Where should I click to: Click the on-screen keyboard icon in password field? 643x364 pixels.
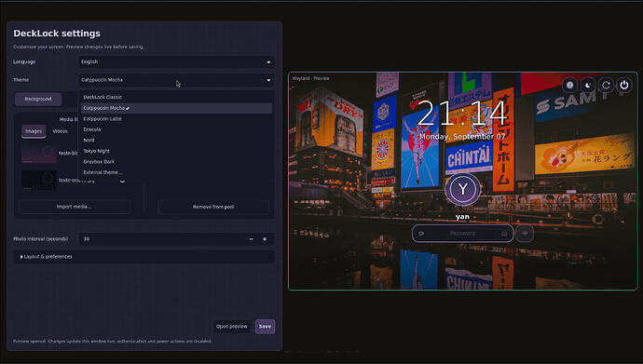504,234
